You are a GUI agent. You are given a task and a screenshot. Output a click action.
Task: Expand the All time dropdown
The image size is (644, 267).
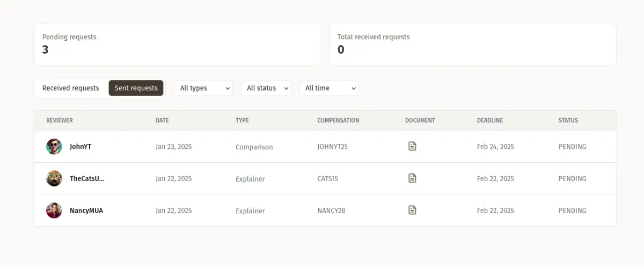coord(328,88)
